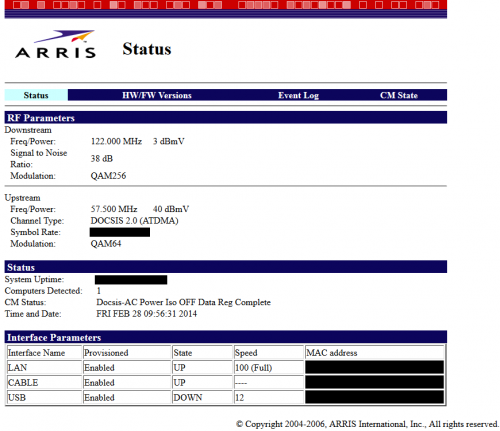Select the USB interface name cell
500x431 pixels.
tap(44, 397)
